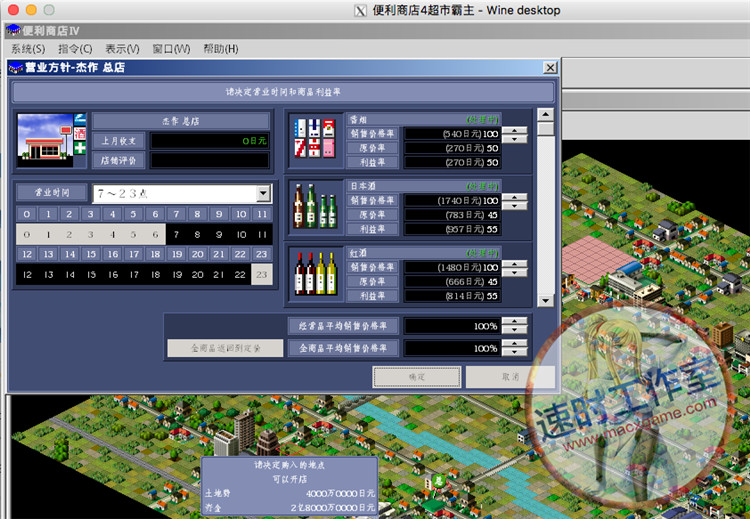Toggle the blue hour 0 header button
750x519 pixels.
coord(27,214)
